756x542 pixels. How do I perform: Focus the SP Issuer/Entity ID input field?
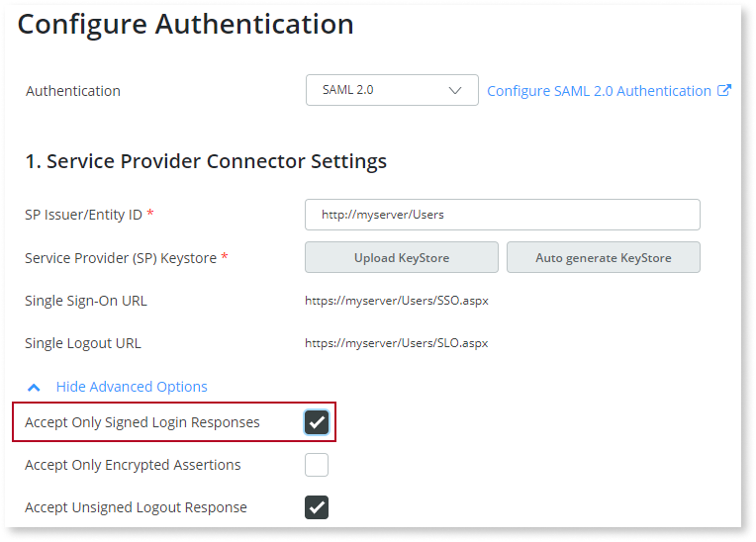pyautogui.click(x=502, y=214)
